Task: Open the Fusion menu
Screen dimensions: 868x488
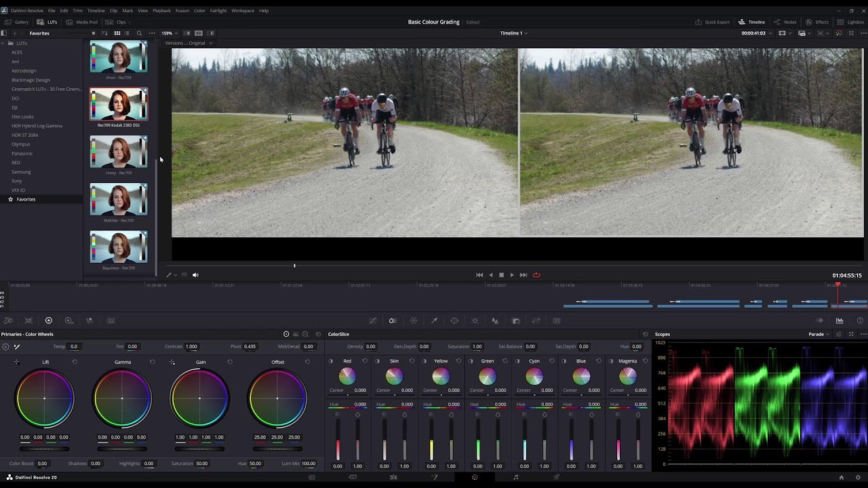Action: click(182, 11)
